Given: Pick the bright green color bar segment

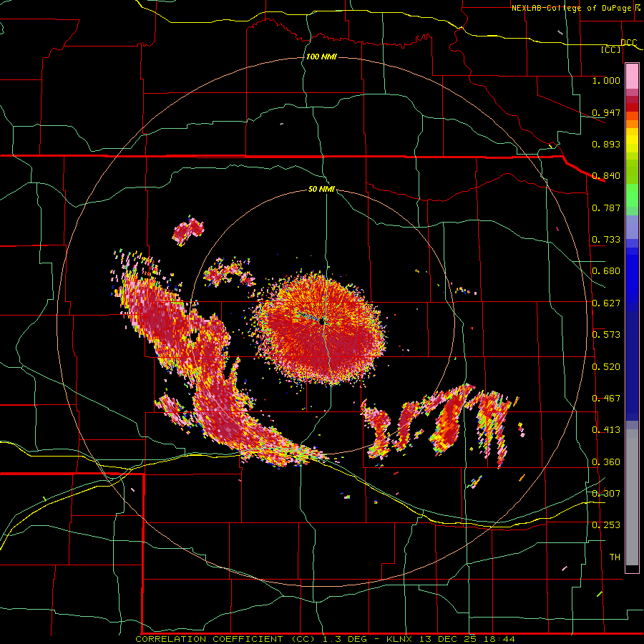Looking at the screenshot, I should click(x=632, y=195).
